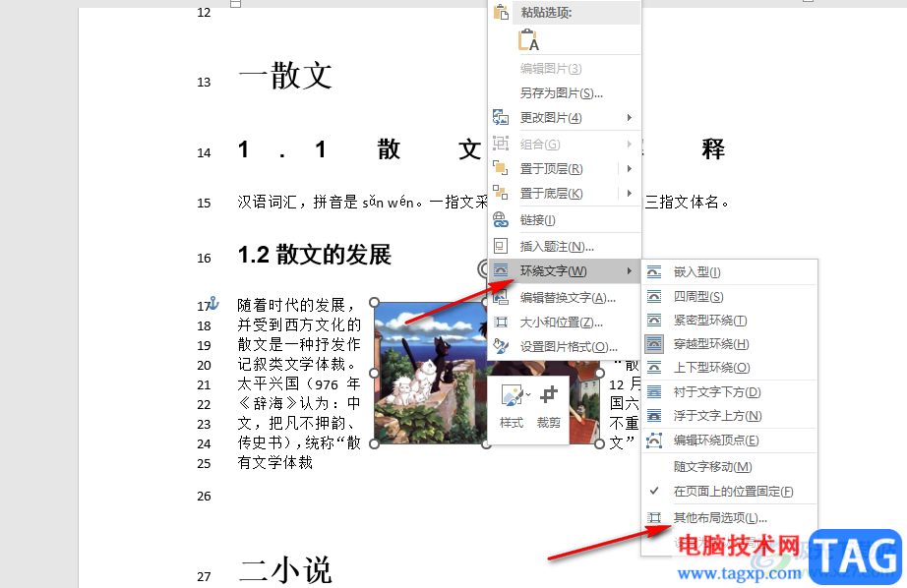
Task: Click the Send to Back (置于底层) icon
Action: click(501, 193)
